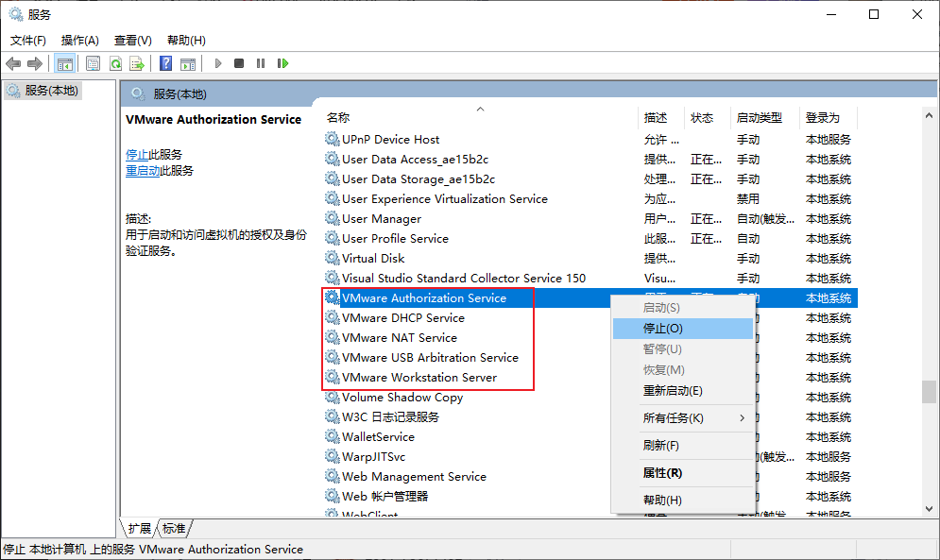
Task: Click the Services app icon in title bar
Action: point(15,14)
